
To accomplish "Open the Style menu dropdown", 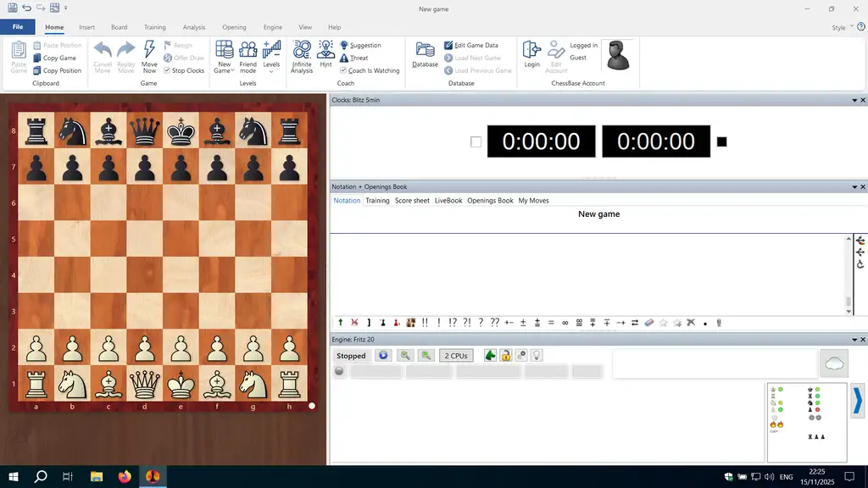I will point(841,28).
